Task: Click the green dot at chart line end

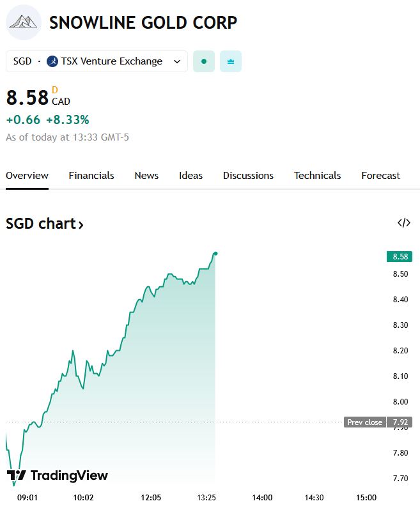Action: click(x=215, y=254)
